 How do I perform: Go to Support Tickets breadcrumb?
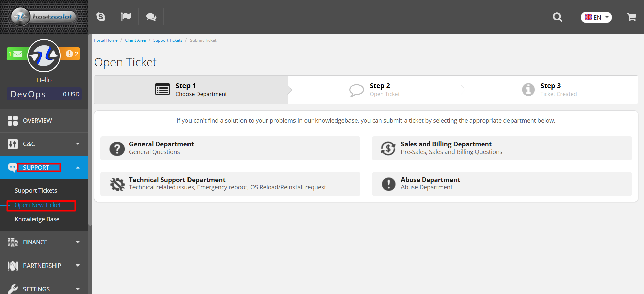(168, 40)
